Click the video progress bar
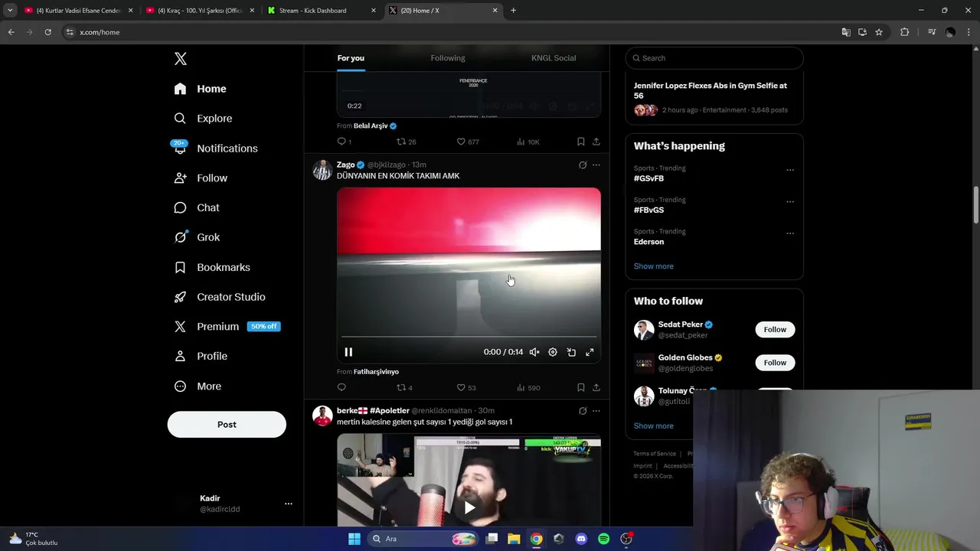 click(469, 337)
